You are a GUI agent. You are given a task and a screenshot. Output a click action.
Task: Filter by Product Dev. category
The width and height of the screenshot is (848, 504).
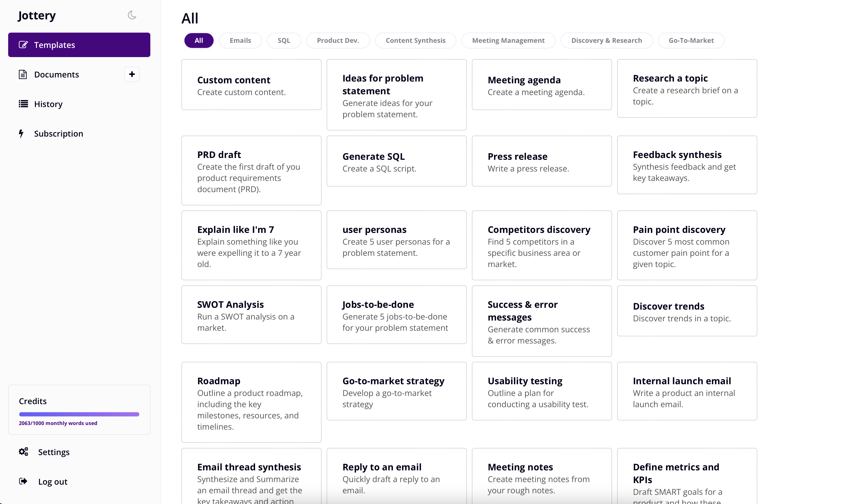[338, 41]
